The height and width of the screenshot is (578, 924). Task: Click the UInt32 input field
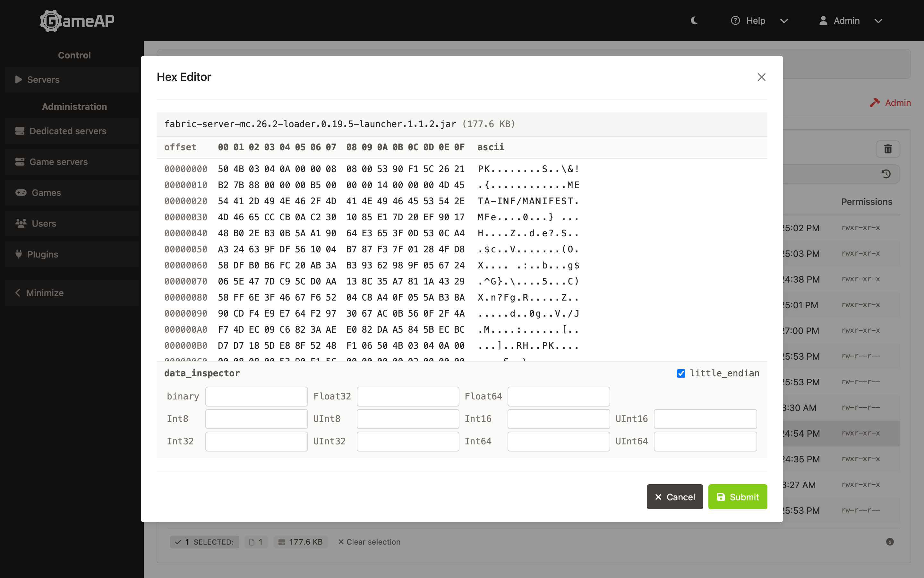pos(408,442)
